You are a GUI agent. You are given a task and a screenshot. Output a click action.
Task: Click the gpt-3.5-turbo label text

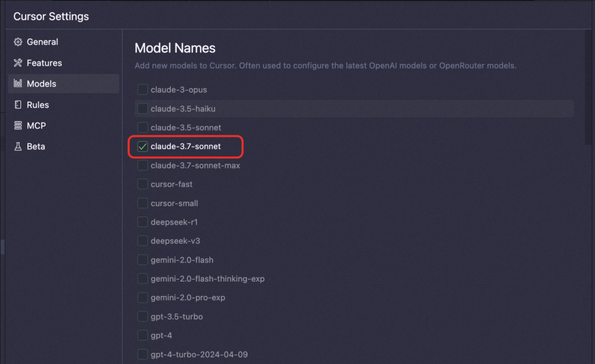coord(177,316)
